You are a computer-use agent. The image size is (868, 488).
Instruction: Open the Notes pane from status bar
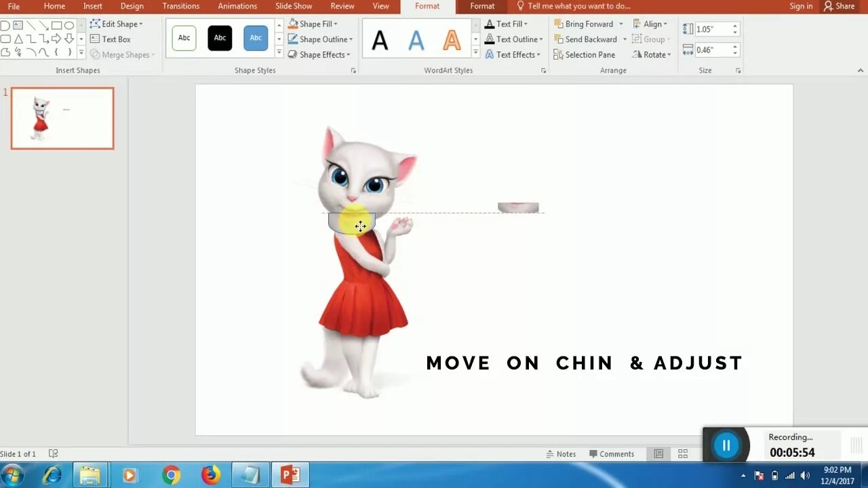pos(561,454)
